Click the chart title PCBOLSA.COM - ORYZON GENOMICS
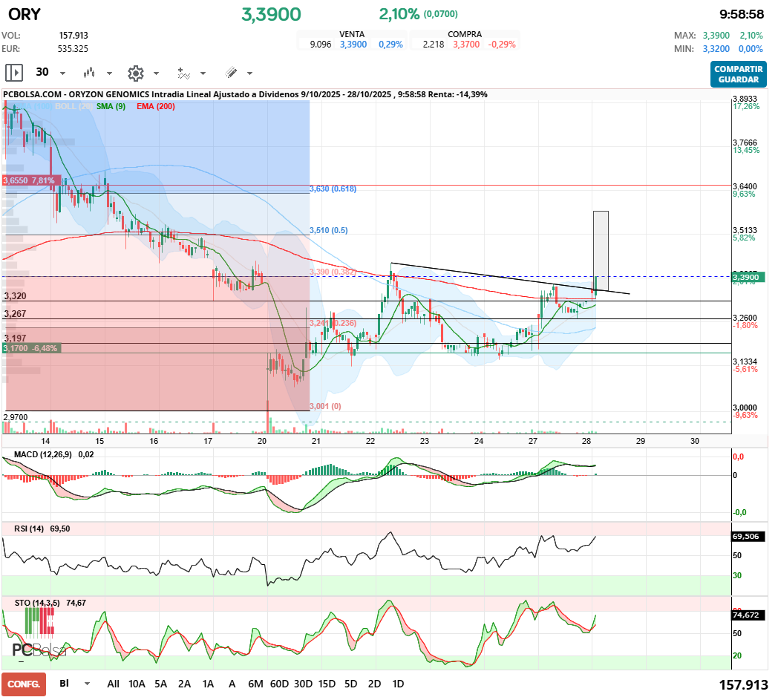 pos(76,94)
